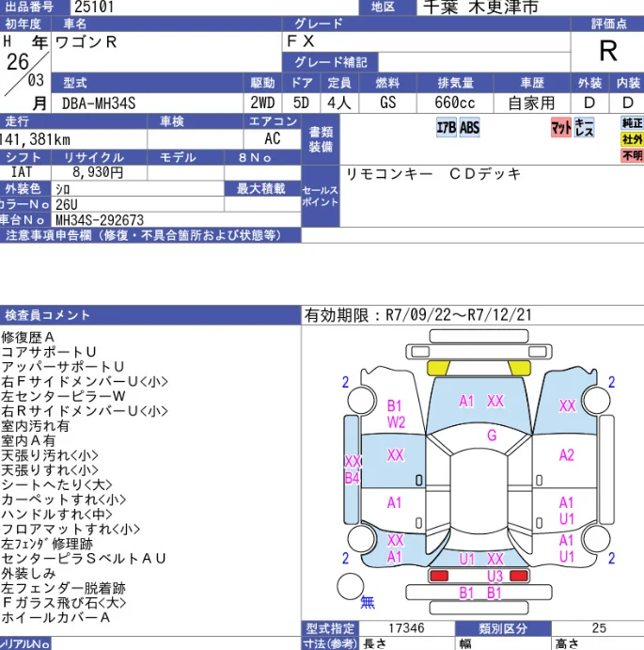Click the エアB airbag equipment badge
Viewport: 644px width, 650px height.
tap(447, 129)
